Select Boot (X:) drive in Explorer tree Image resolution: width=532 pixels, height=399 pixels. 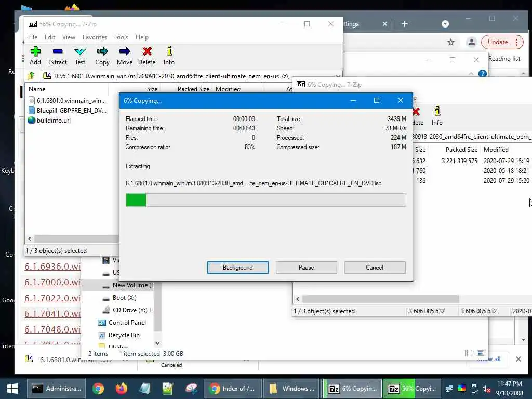120,298
